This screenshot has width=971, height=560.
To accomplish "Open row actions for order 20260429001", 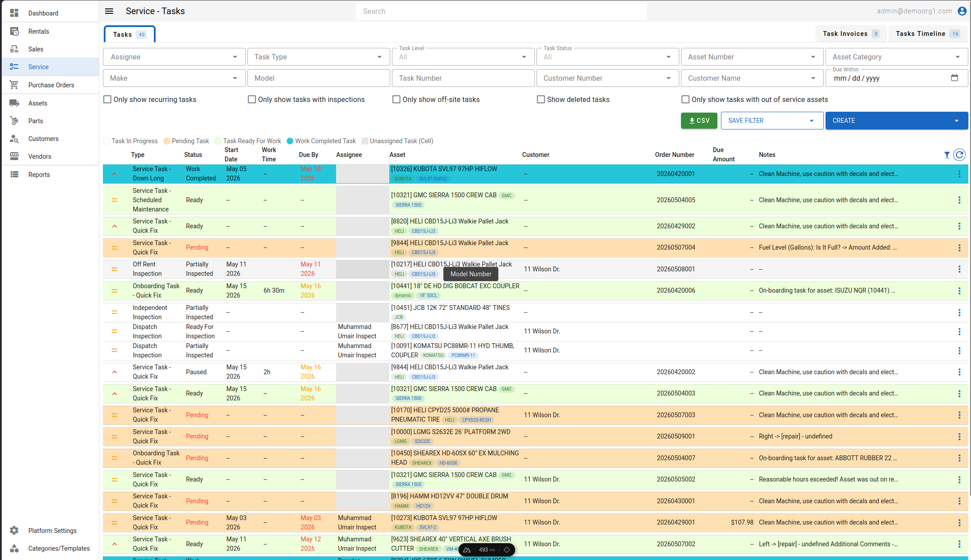I will point(959,523).
